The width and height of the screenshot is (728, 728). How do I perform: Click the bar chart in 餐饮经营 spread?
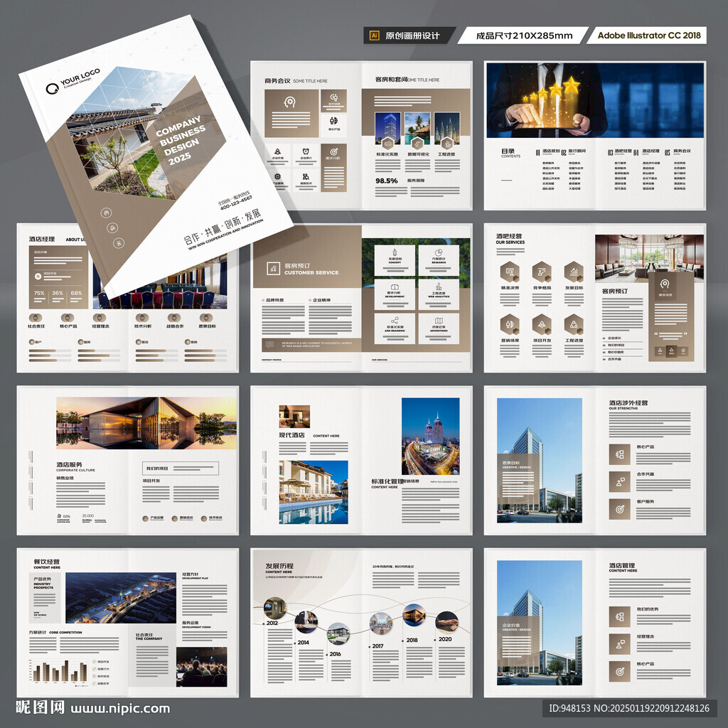[x=58, y=671]
